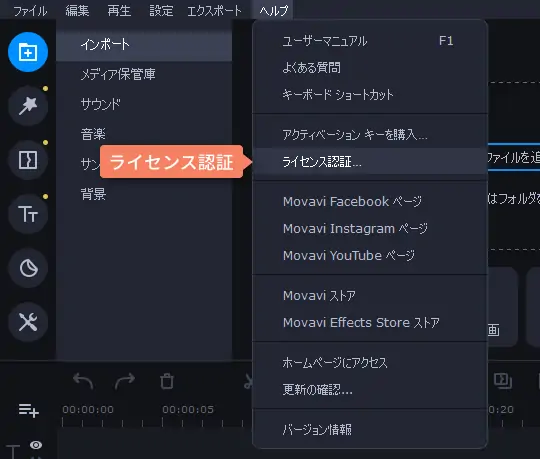The width and height of the screenshot is (540, 459).
Task: Open More Tools wrench and screwdriver icon
Action: pos(28,322)
